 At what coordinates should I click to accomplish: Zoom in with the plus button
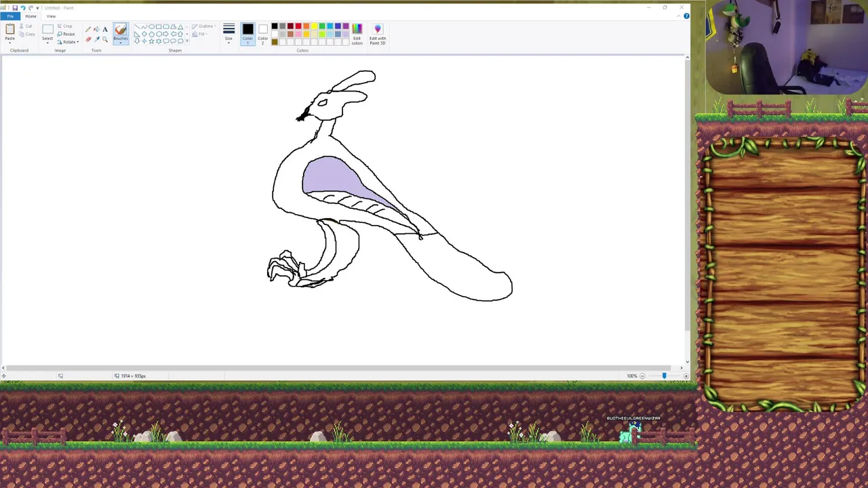686,376
